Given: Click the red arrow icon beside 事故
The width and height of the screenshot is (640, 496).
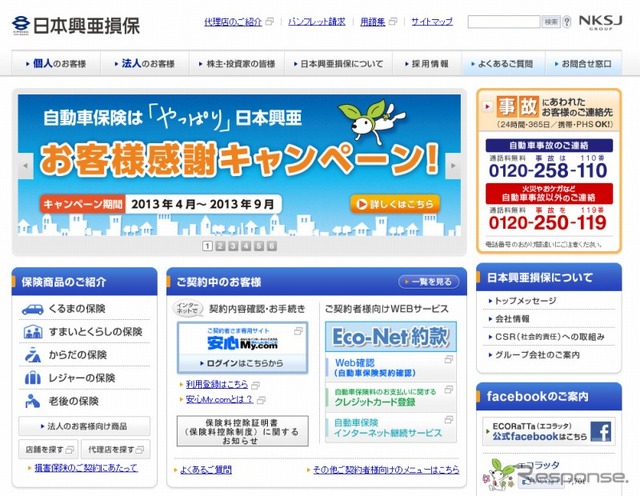Looking at the screenshot, I should [x=487, y=107].
